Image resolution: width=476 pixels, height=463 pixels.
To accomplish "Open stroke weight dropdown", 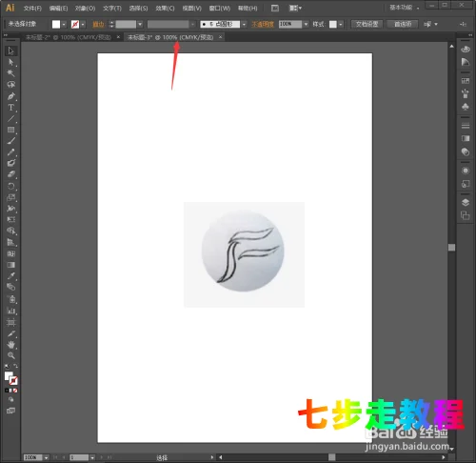I will tap(140, 24).
